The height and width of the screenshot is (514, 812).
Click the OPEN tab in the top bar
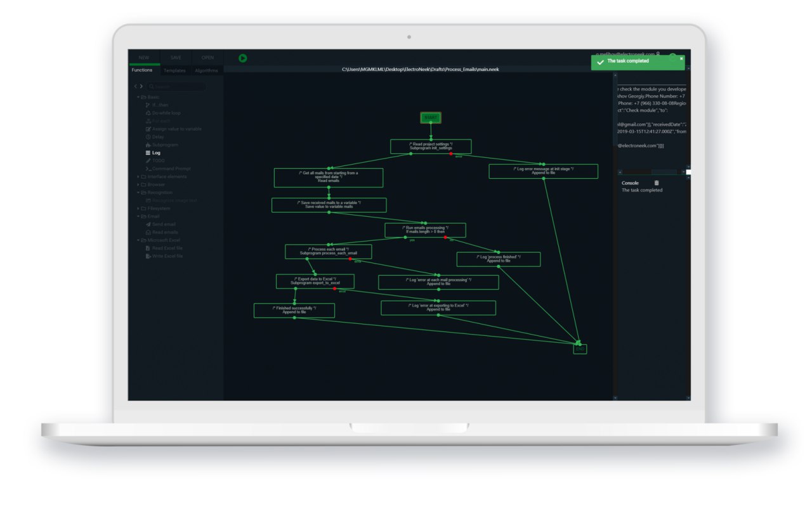pos(207,58)
